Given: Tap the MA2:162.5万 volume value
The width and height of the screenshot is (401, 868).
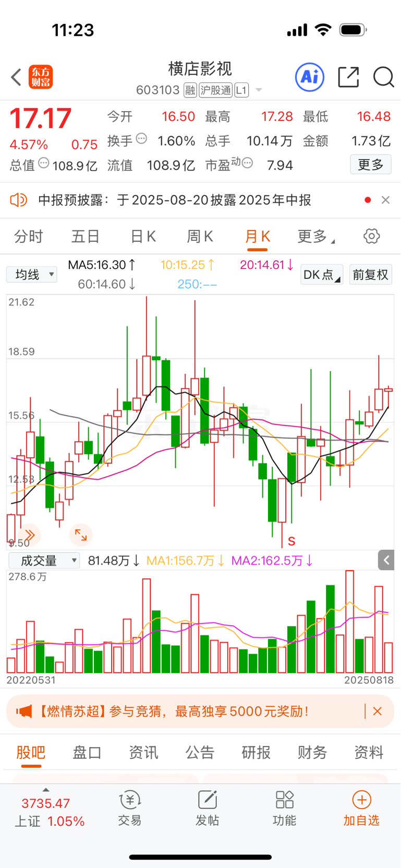Looking at the screenshot, I should pos(272,560).
